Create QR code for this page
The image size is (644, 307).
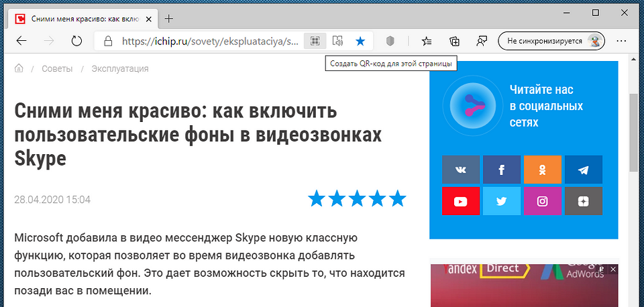pyautogui.click(x=315, y=41)
